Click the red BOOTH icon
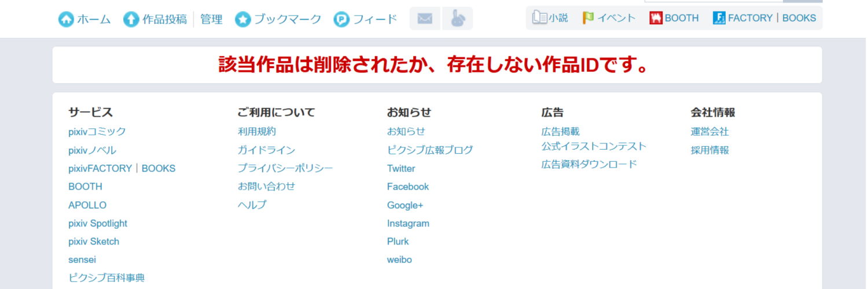The height and width of the screenshot is (289, 868). (x=656, y=18)
